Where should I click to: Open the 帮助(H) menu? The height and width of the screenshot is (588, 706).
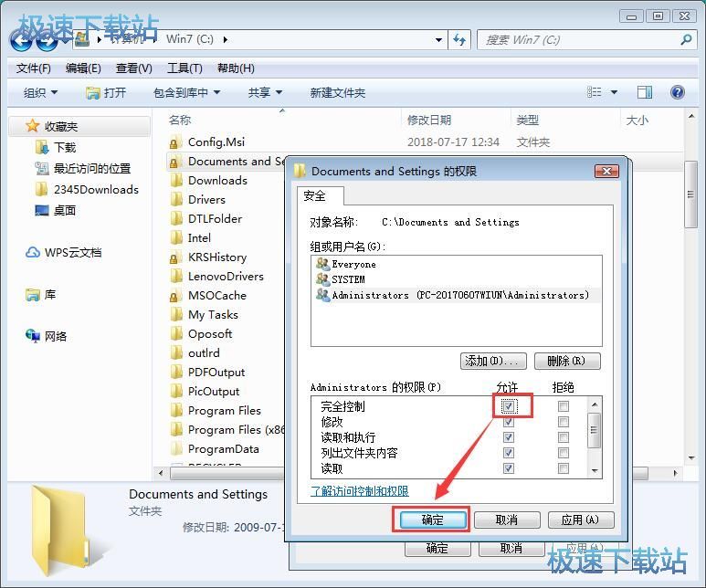[x=236, y=68]
